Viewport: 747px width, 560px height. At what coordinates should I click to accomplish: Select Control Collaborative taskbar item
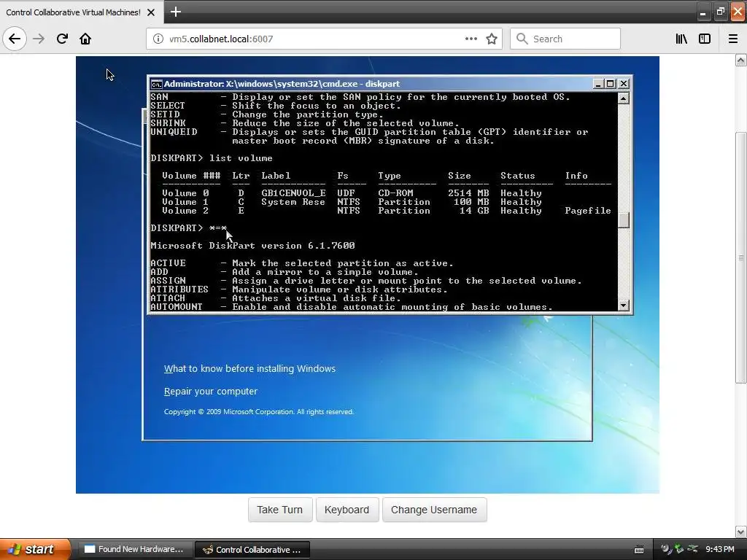coord(252,550)
